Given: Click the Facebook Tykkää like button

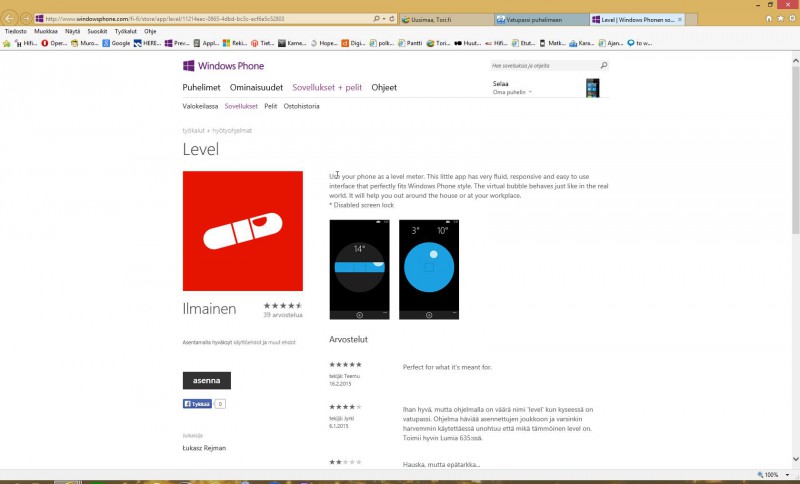Looking at the screenshot, I should point(197,404).
